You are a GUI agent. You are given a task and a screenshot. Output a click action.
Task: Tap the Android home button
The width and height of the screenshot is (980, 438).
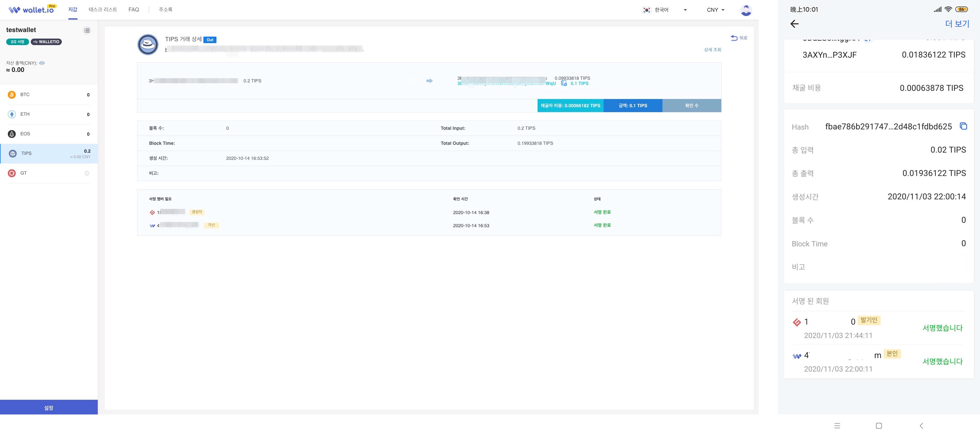coord(879,426)
